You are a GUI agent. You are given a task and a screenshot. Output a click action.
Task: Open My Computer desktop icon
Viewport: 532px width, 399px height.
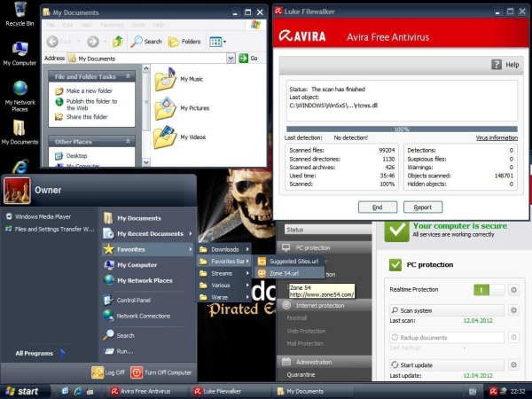(20, 53)
